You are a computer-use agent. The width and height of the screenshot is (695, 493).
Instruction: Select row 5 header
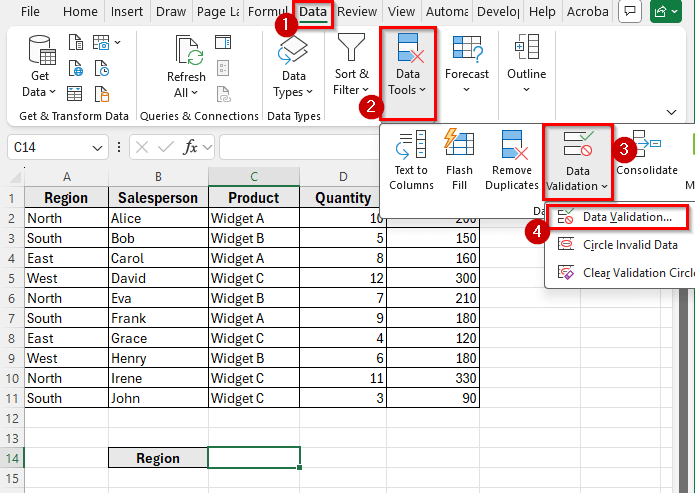click(x=12, y=278)
